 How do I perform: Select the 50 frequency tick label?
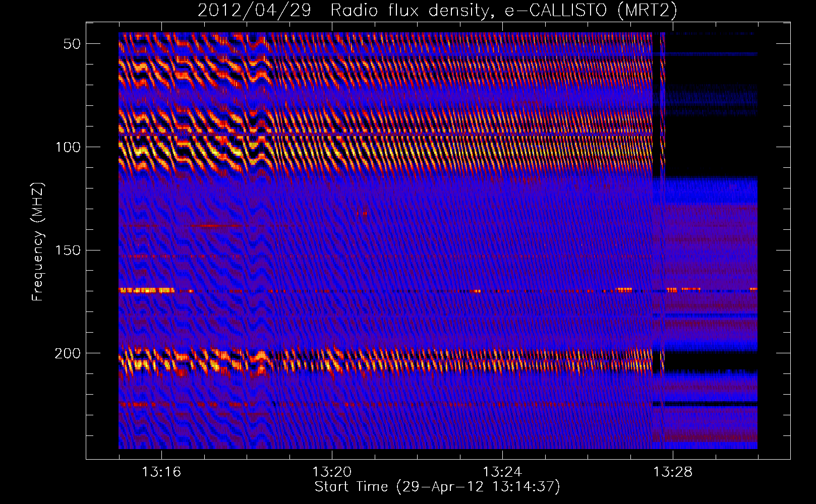[72, 44]
